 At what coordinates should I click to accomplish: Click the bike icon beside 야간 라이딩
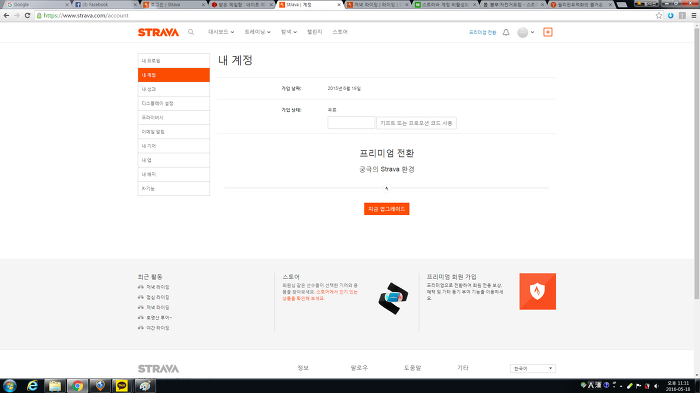tap(141, 328)
